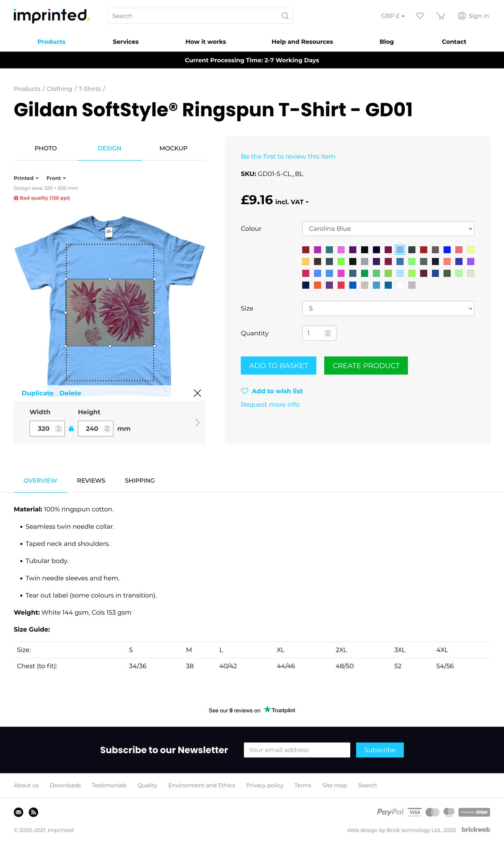Click the email icon in footer
The width and height of the screenshot is (504, 843).
(x=19, y=812)
